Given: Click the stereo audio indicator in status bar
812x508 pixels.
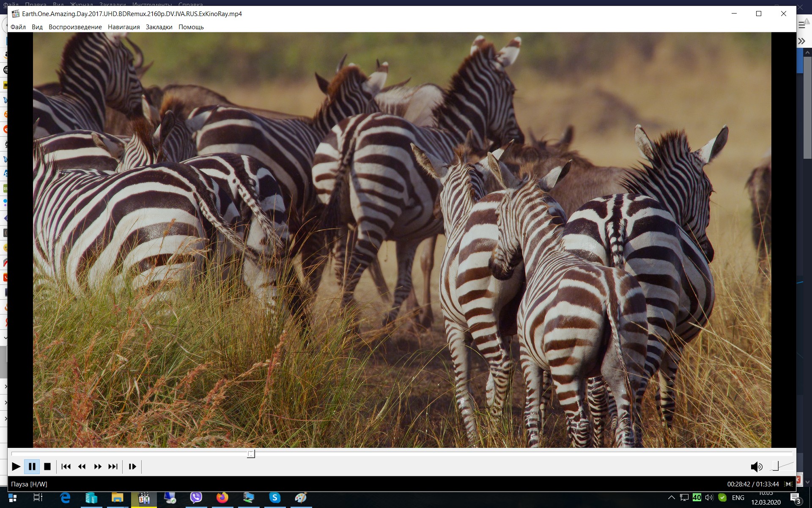Looking at the screenshot, I should [x=788, y=484].
